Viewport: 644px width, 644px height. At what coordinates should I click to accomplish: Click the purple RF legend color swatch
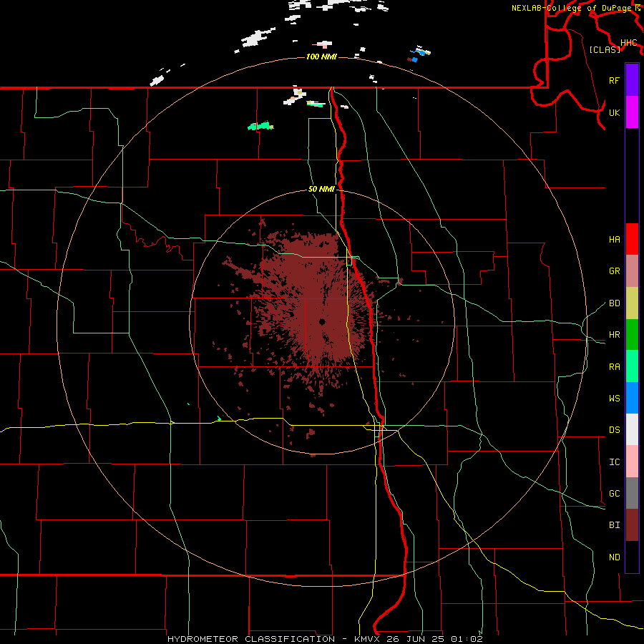click(632, 80)
